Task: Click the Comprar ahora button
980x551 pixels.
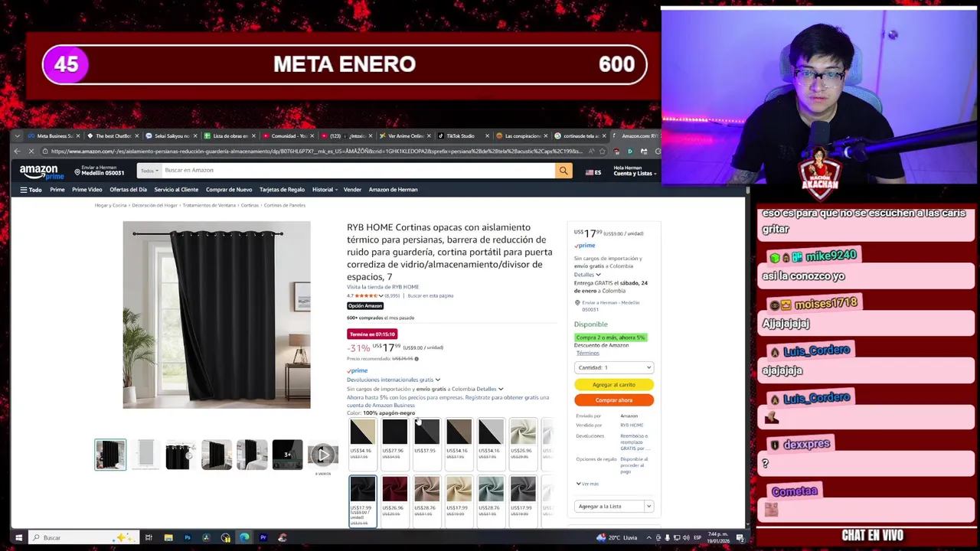Action: [x=614, y=400]
